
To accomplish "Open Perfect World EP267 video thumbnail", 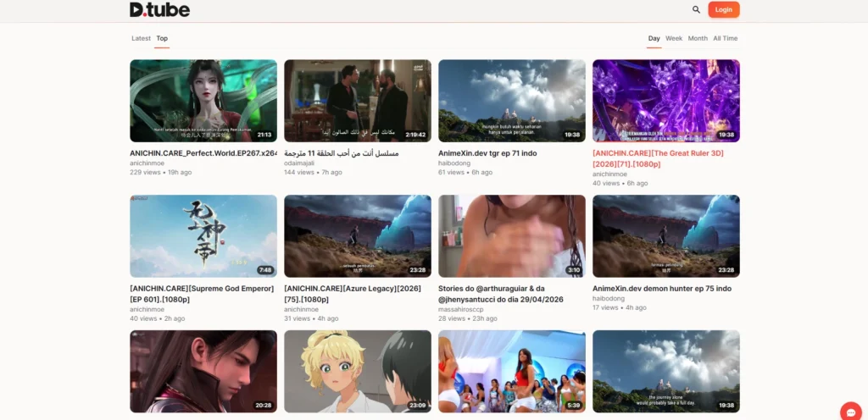I will coord(203,101).
